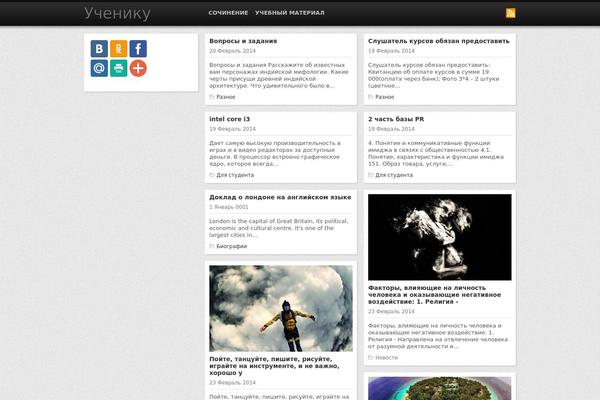Open the '2 часть базы PR' post
The height and width of the screenshot is (400, 600).
(x=396, y=119)
